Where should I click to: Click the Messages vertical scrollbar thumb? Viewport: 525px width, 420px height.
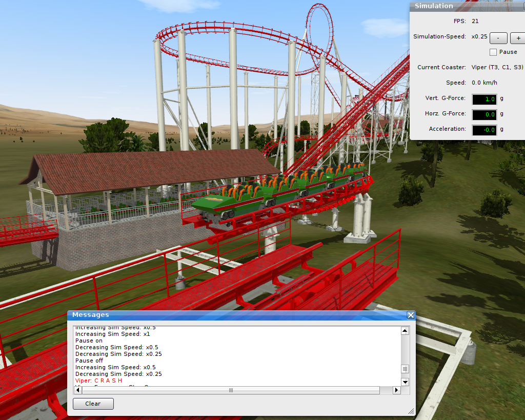click(405, 369)
